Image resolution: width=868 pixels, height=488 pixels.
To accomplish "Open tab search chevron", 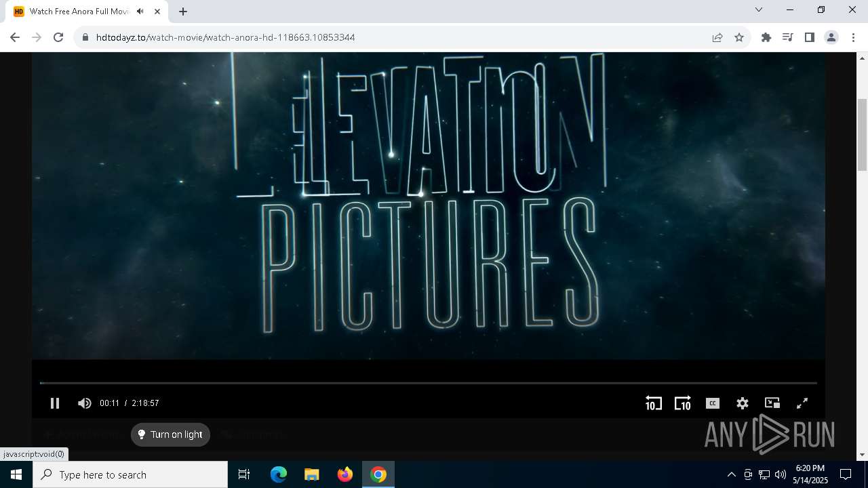I will 759,10.
